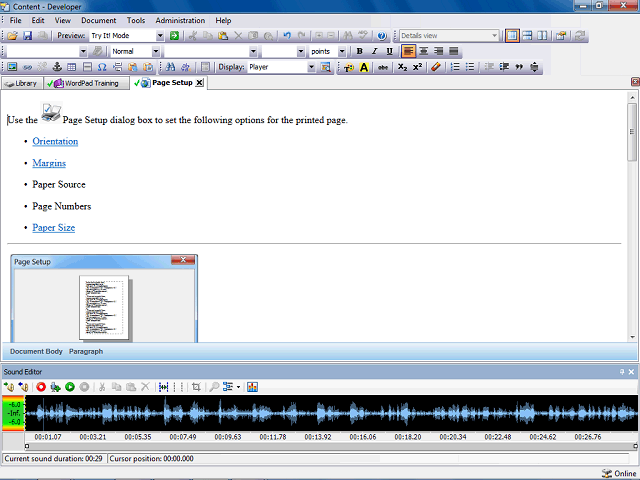Image resolution: width=640 pixels, height=480 pixels.
Task: Insert a table into the page
Action: 72,67
